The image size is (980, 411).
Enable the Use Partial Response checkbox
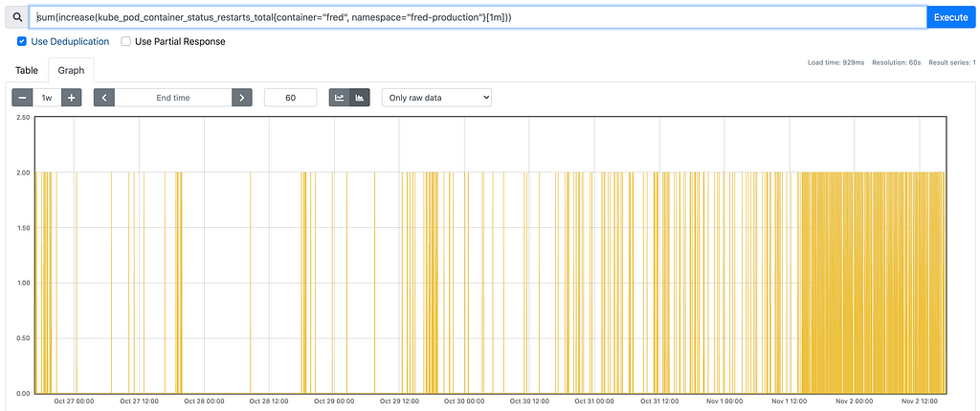click(126, 42)
